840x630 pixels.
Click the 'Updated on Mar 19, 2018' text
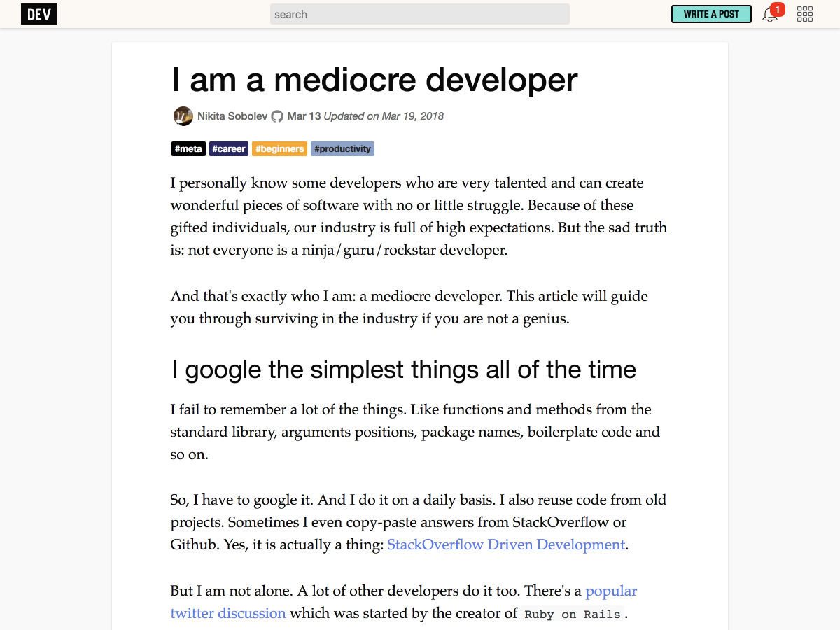pyautogui.click(x=384, y=116)
